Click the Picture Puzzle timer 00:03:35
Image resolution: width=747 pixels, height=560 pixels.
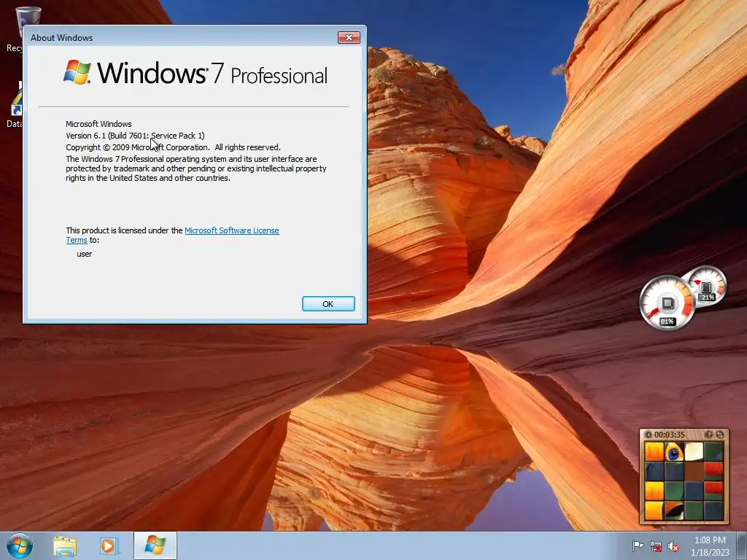tap(670, 435)
